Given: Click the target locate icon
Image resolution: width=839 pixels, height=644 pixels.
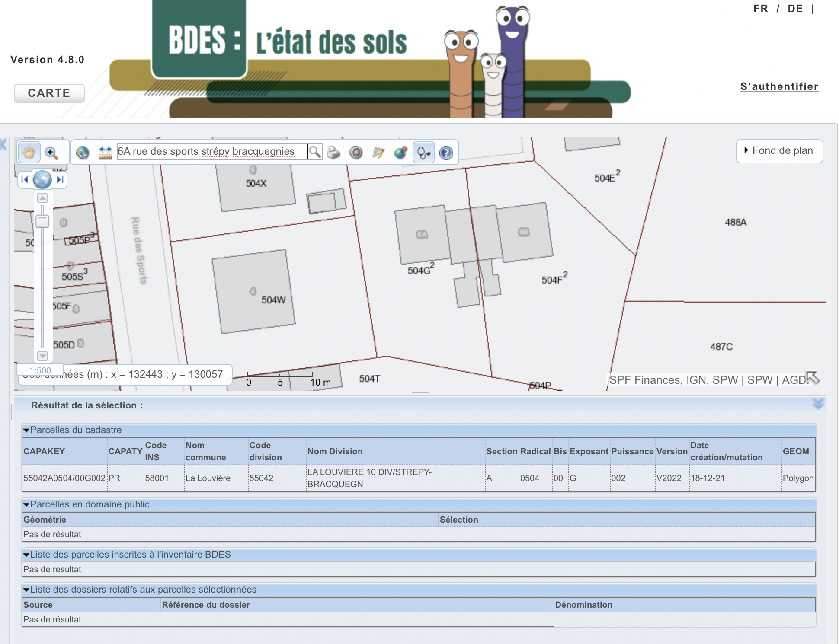Looking at the screenshot, I should pyautogui.click(x=356, y=153).
